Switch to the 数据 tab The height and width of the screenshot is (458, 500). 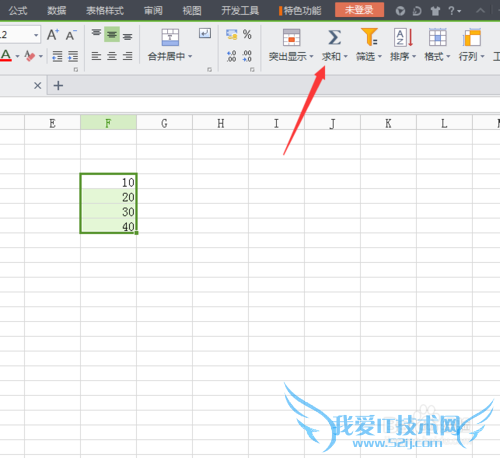pos(56,11)
